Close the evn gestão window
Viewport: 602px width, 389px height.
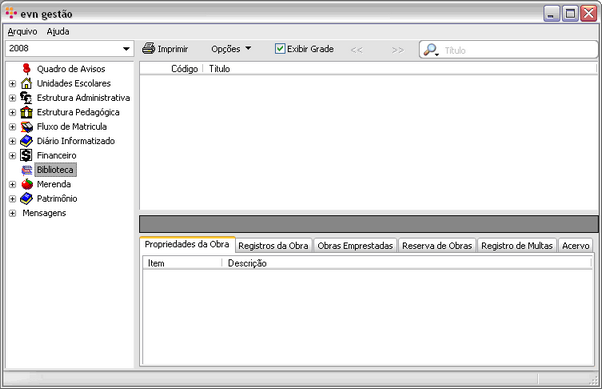[589, 13]
